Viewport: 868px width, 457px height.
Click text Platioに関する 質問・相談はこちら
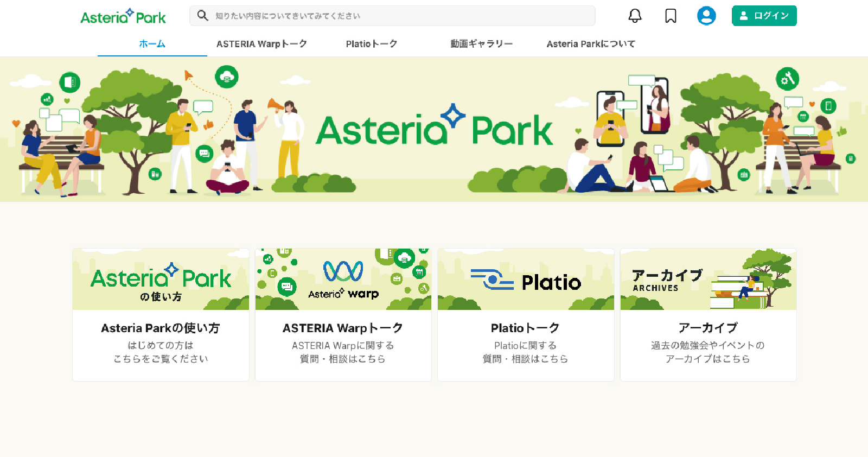point(525,352)
